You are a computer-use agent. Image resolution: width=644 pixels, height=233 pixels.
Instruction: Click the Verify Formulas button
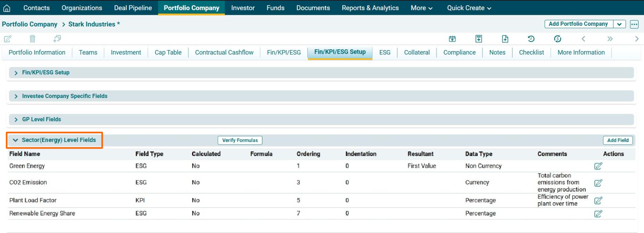[240, 140]
